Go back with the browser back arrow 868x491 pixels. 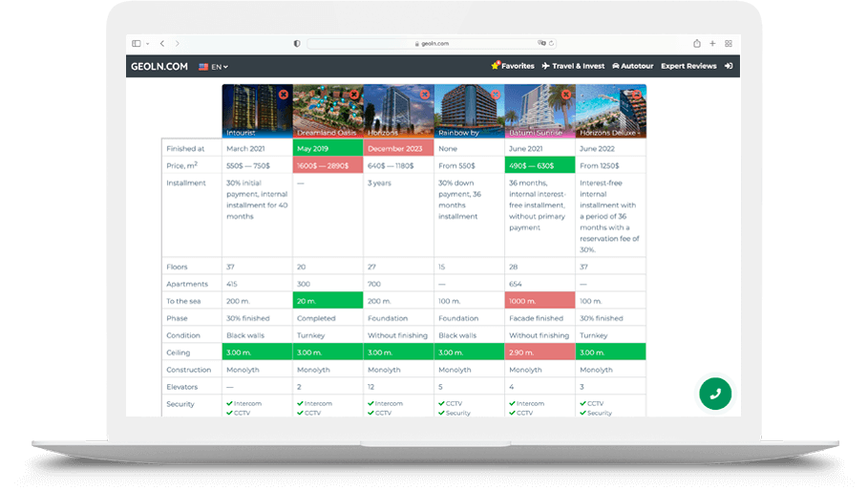pos(162,44)
